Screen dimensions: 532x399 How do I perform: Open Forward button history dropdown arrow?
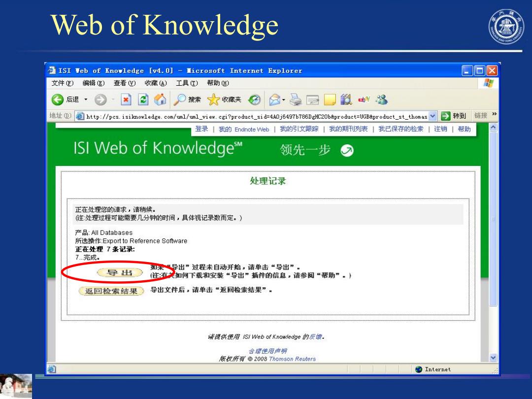pyautogui.click(x=113, y=100)
